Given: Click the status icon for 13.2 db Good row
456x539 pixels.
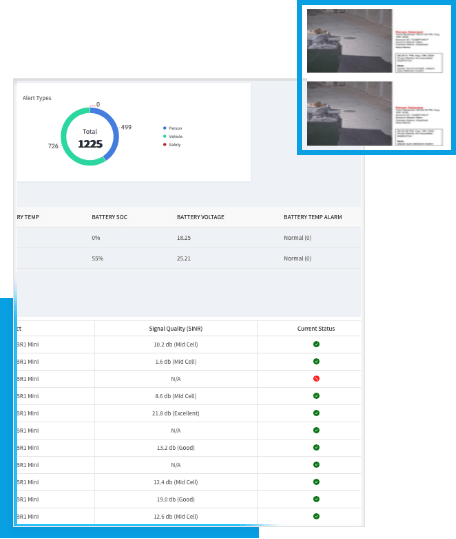Looking at the screenshot, I should point(316,447).
